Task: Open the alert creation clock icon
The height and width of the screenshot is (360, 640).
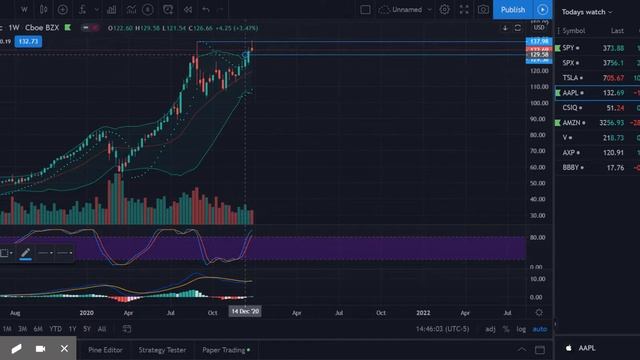Action: (x=168, y=9)
